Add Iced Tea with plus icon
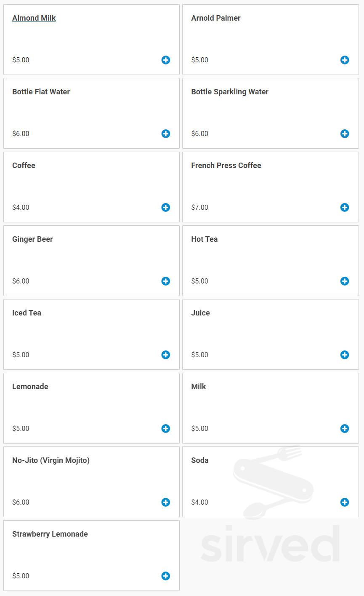 click(x=166, y=355)
